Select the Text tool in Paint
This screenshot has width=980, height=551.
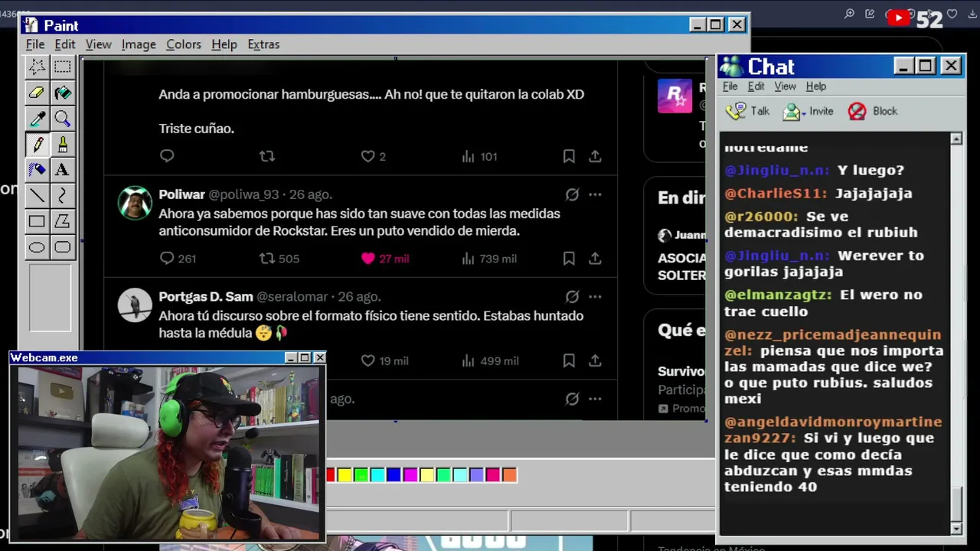click(63, 170)
